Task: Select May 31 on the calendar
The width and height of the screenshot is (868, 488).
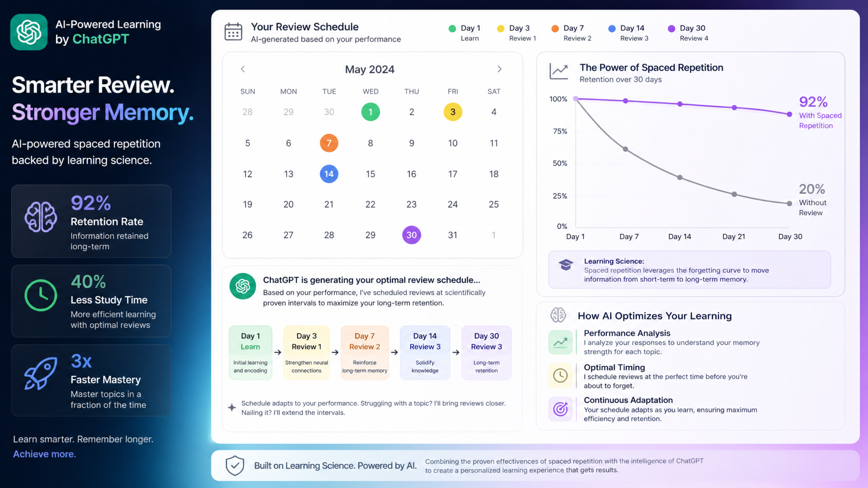Action: (453, 235)
